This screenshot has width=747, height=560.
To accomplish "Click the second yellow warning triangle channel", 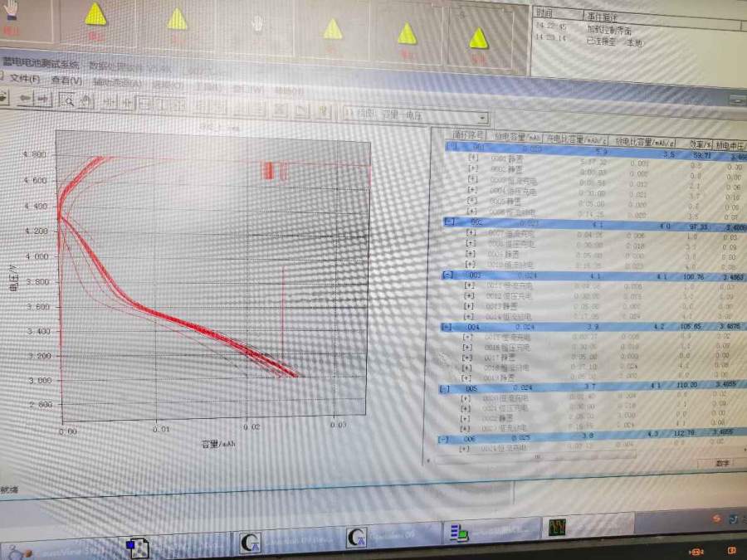I will (178, 19).
